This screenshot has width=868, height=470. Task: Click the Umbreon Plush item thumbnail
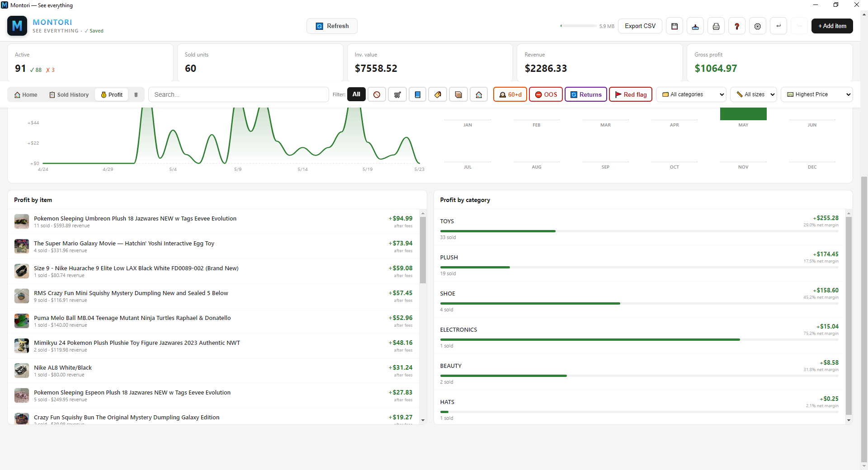22,221
